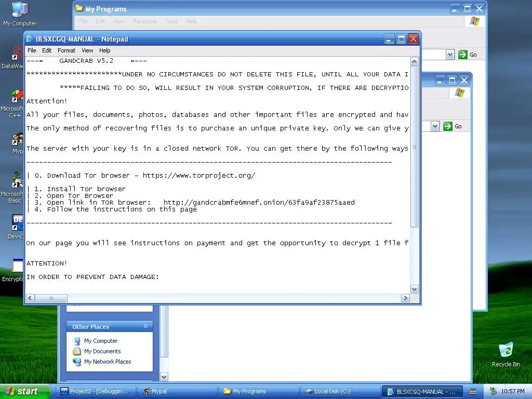Click the Microsoft C++ desktop shortcut icon
This screenshot has height=399, width=532.
coord(16,96)
